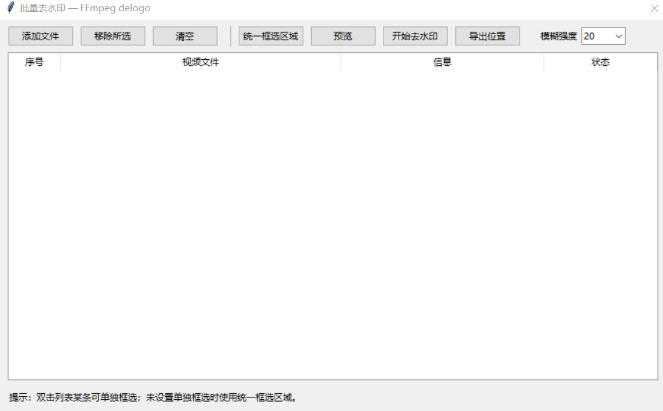Click the window title 批量去水印 — FFmpeg delogo
The width and height of the screenshot is (663, 411).
click(x=85, y=8)
